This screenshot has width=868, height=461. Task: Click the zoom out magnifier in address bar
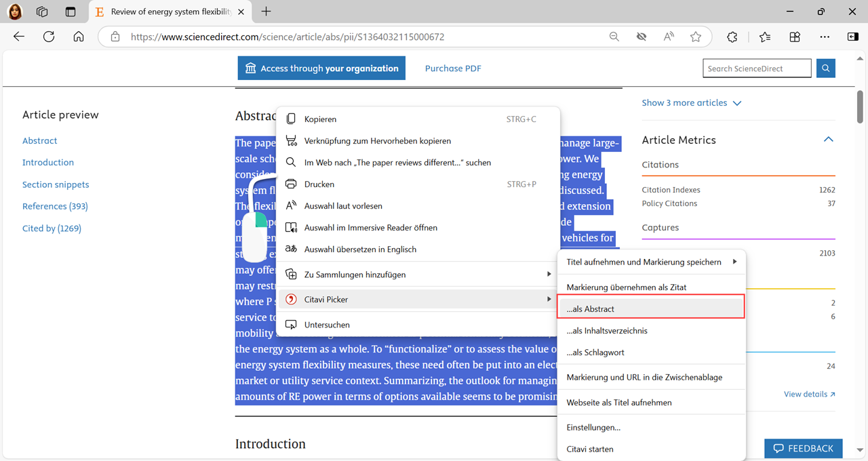click(614, 37)
